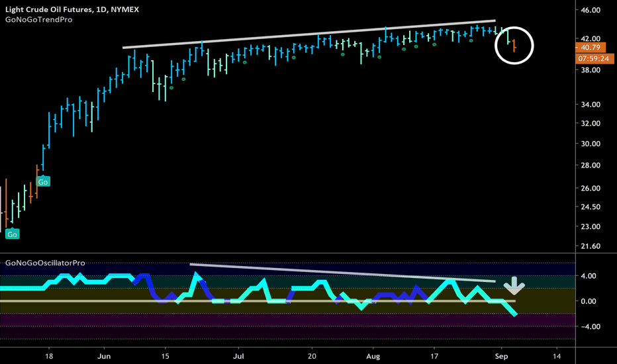Click the Jun date label on time axis
Image resolution: width=617 pixels, height=364 pixels.
pyautogui.click(x=104, y=356)
